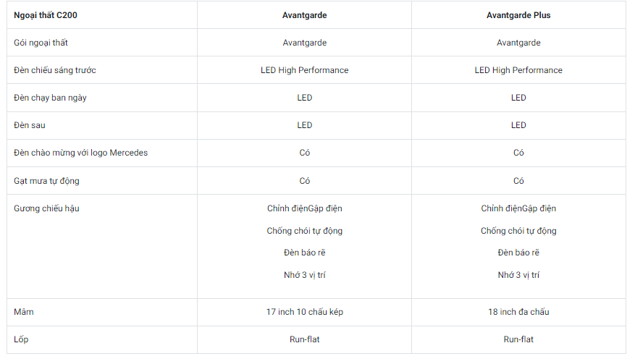Select the "18 inch đa chấu" cell

tap(518, 312)
